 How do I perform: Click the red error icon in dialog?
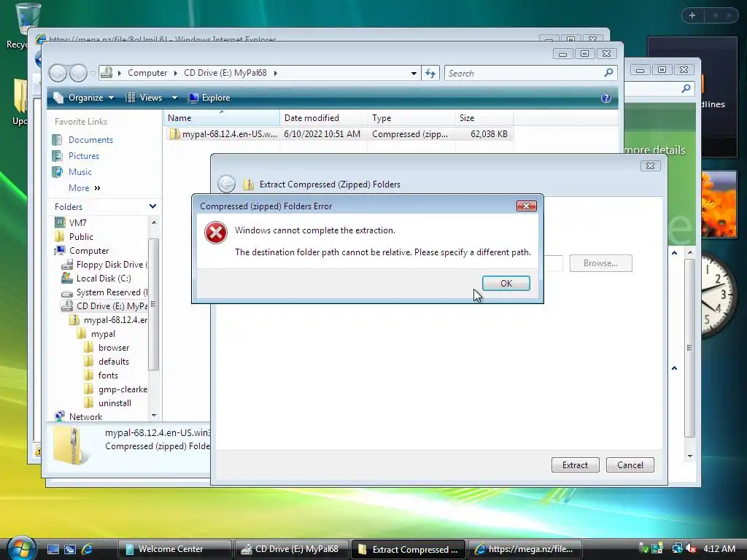pyautogui.click(x=216, y=233)
